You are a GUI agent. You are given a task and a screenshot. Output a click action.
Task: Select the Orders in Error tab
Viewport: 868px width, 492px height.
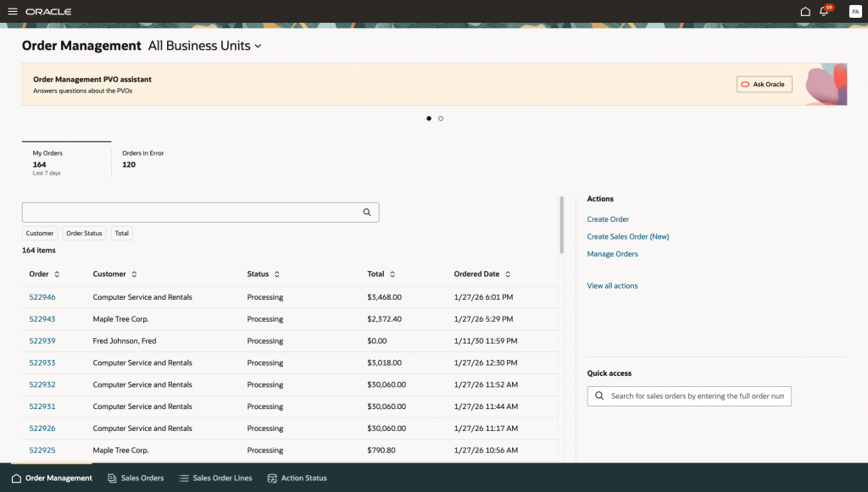click(x=142, y=159)
